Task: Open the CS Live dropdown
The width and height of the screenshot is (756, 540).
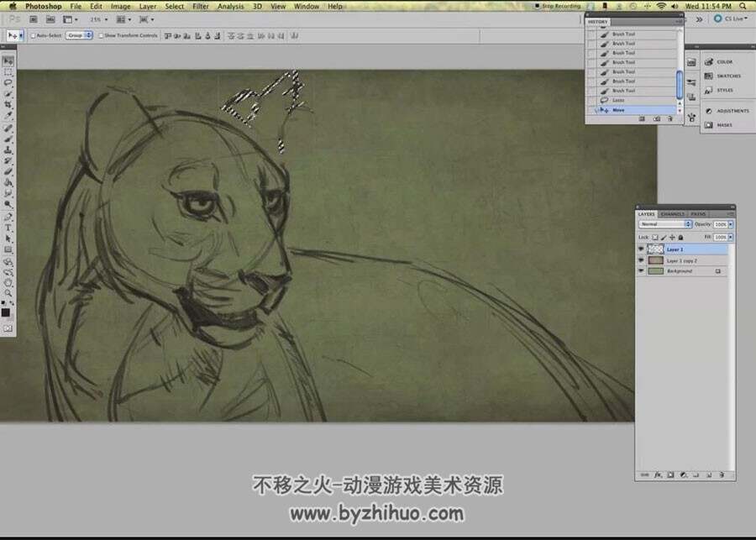Action: click(731, 18)
